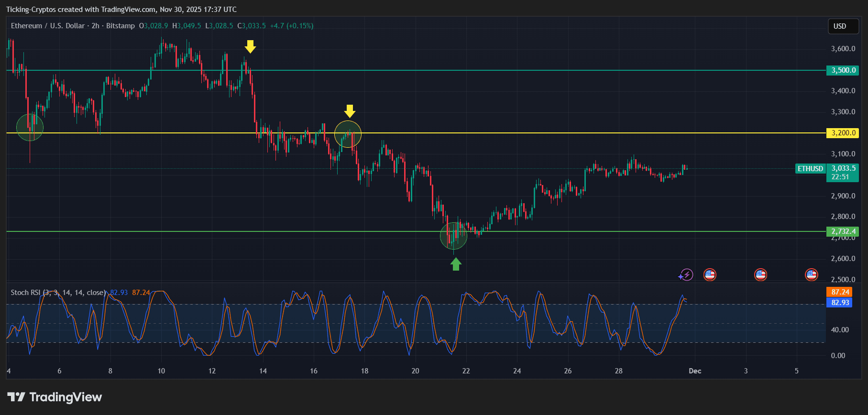Click the close value 3,033.5 in the legend

(x=254, y=26)
